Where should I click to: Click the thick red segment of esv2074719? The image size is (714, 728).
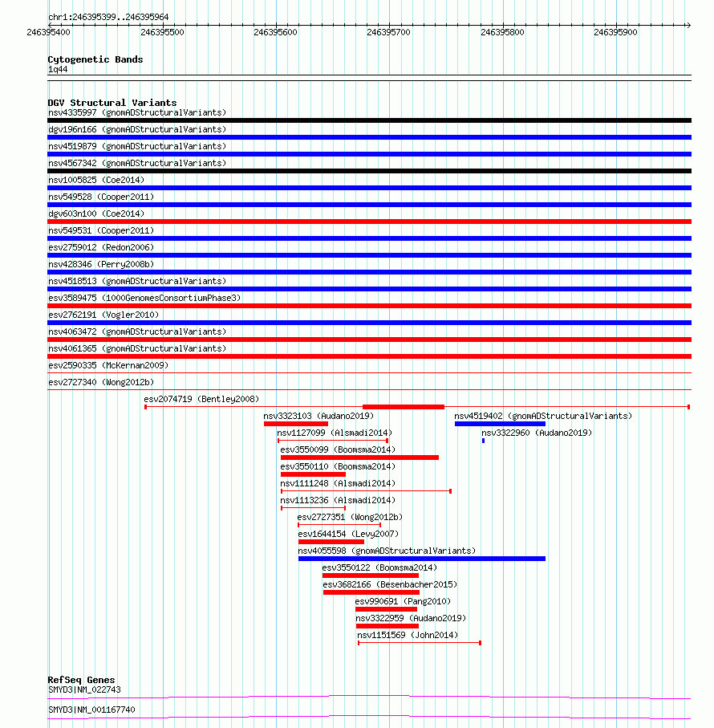[404, 407]
